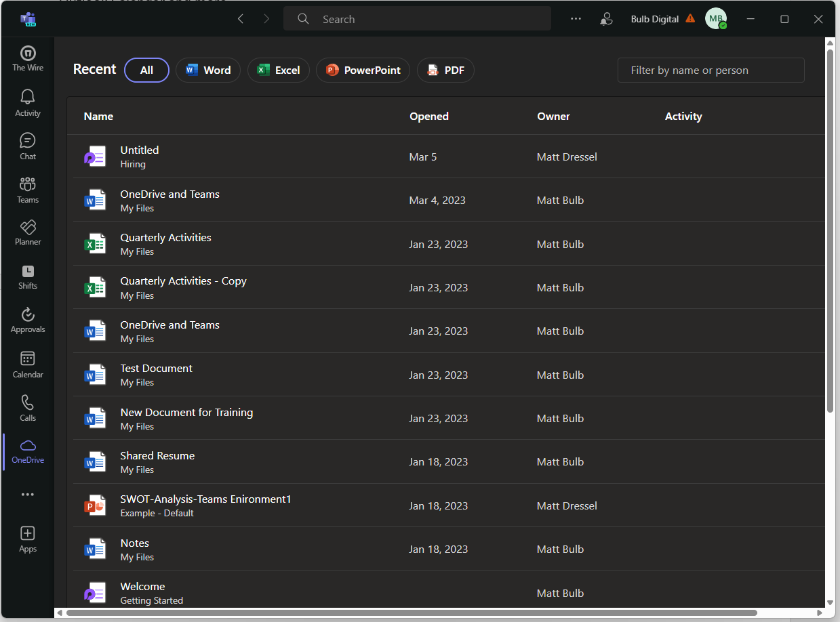
Task: Click the Loop icon of Welcome file
Action: tap(95, 593)
